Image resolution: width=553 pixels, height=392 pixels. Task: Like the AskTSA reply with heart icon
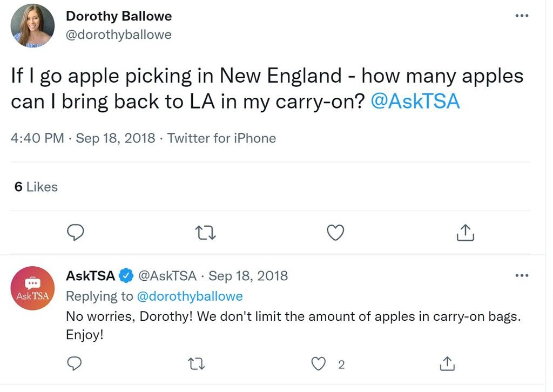pos(319,364)
